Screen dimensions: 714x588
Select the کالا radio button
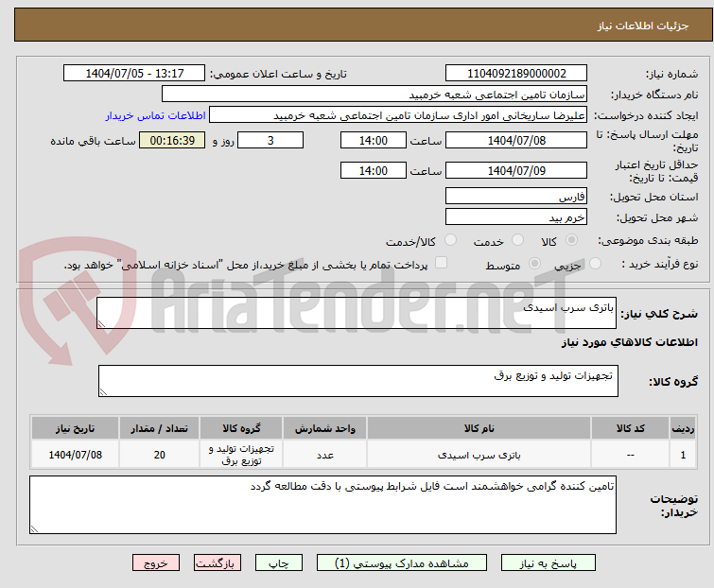tap(571, 240)
